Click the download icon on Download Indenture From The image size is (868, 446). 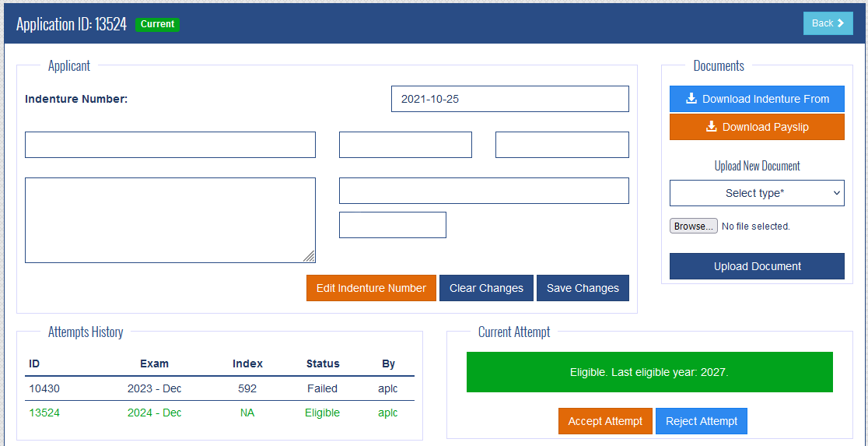pyautogui.click(x=691, y=99)
